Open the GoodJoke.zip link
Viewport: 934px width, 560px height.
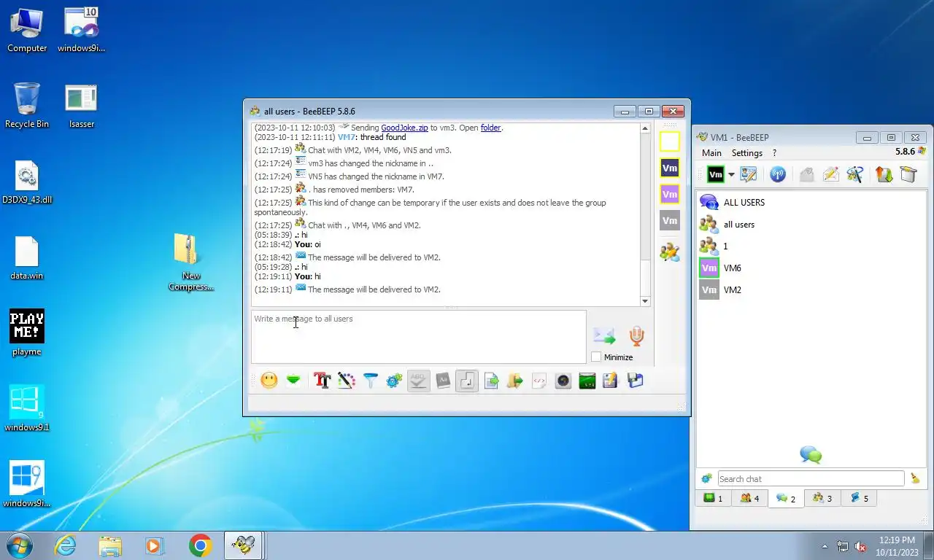(404, 128)
